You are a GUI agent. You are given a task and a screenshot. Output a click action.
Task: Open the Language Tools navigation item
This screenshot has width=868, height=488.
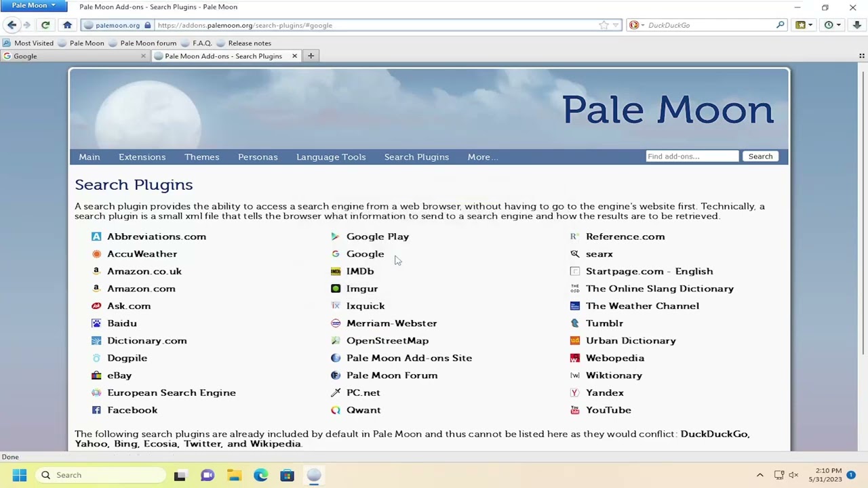331,157
